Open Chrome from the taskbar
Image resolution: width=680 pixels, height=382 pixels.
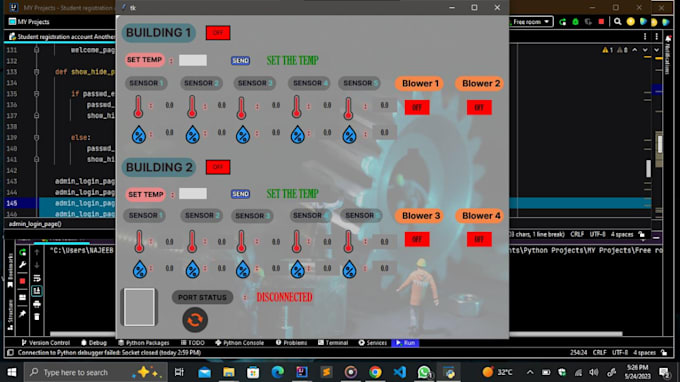tap(375, 372)
